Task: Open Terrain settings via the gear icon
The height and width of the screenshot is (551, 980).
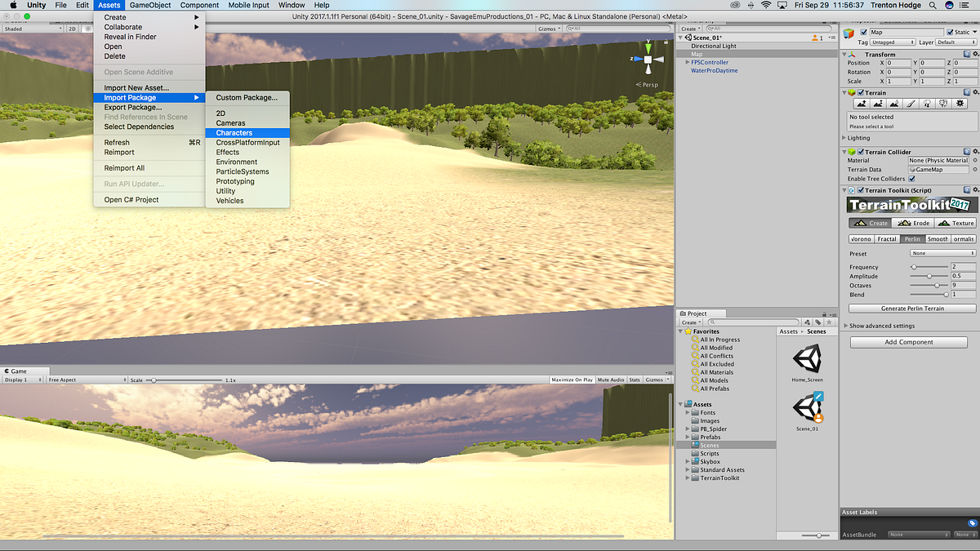Action: 960,104
